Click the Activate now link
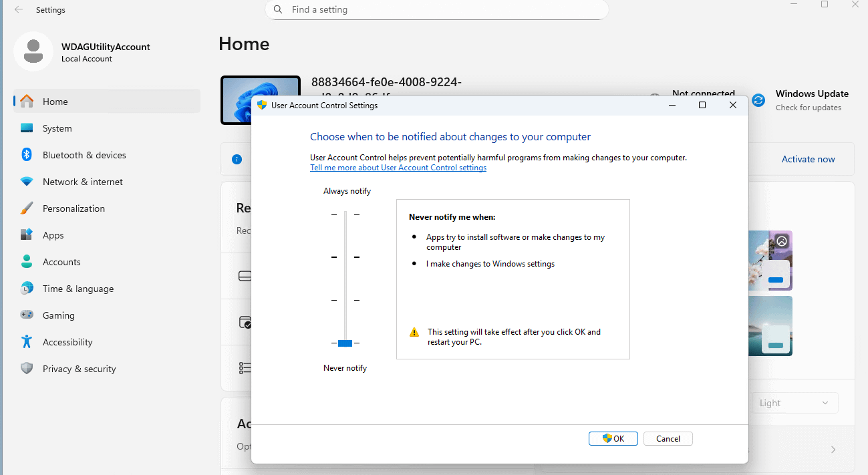Image resolution: width=868 pixels, height=475 pixels. [x=808, y=159]
